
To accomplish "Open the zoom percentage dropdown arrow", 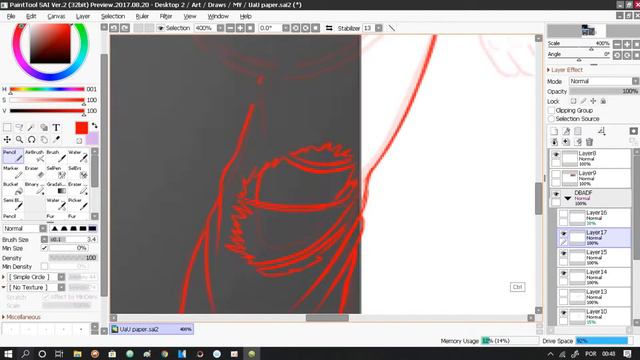I will (x=220, y=28).
